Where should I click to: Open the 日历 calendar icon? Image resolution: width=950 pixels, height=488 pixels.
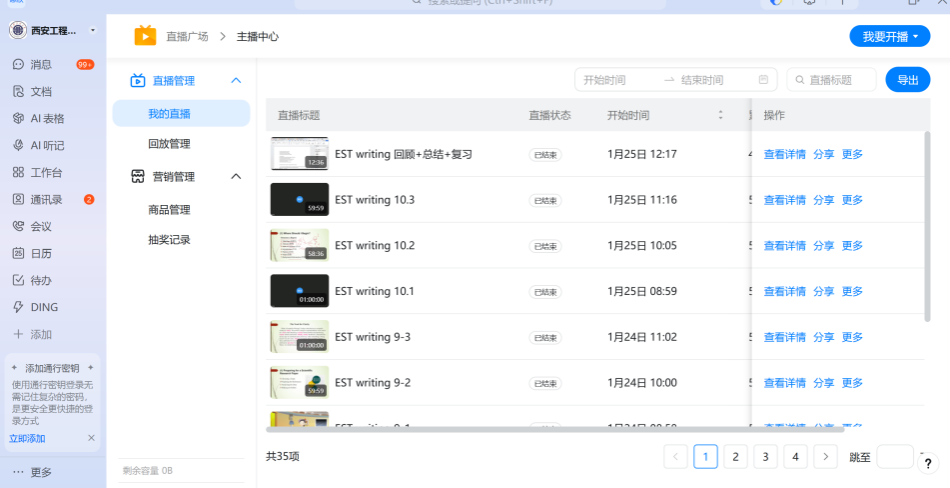click(18, 253)
